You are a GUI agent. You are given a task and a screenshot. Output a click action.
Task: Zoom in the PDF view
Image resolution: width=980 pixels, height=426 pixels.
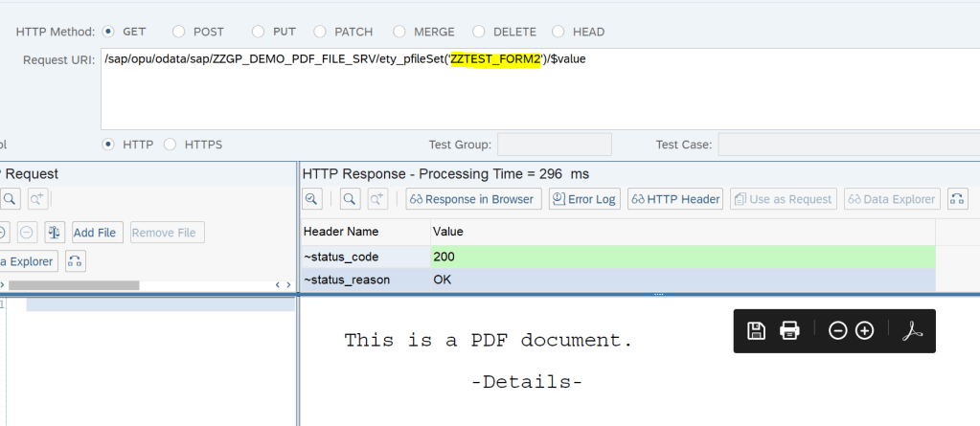click(864, 330)
